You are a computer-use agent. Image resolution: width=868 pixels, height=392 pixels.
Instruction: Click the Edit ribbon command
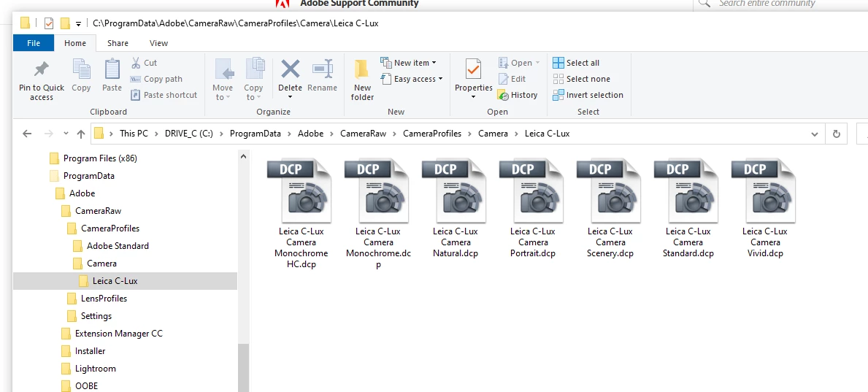(x=512, y=79)
